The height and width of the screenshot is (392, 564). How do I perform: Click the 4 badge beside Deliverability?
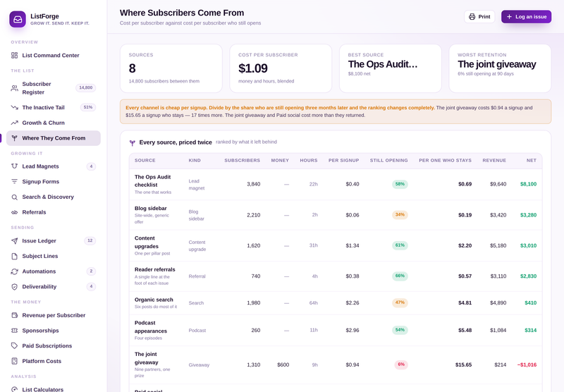[91, 287]
